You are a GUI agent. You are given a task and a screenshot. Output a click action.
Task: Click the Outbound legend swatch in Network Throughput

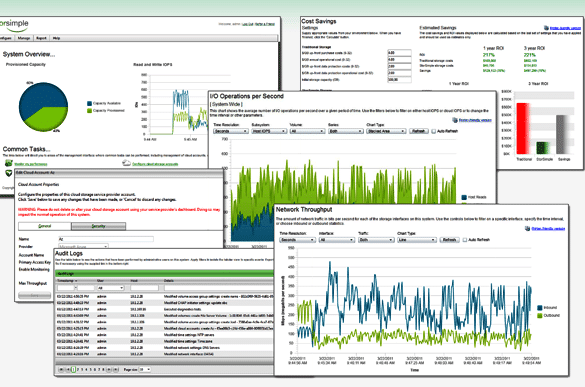(540, 316)
